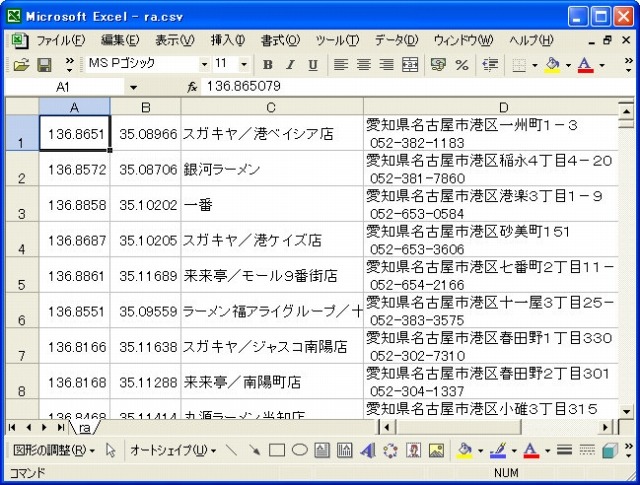The height and width of the screenshot is (485, 640).
Task: Select the Rectangle drawing tool
Action: coord(277,450)
